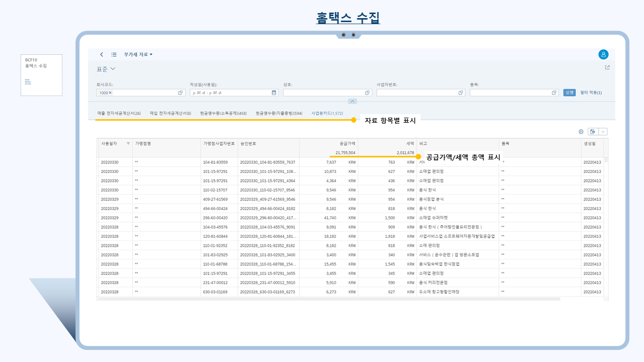Click the filter icon on 사용일자 column
Image resolution: width=644 pixels, height=362 pixels.
[128, 143]
